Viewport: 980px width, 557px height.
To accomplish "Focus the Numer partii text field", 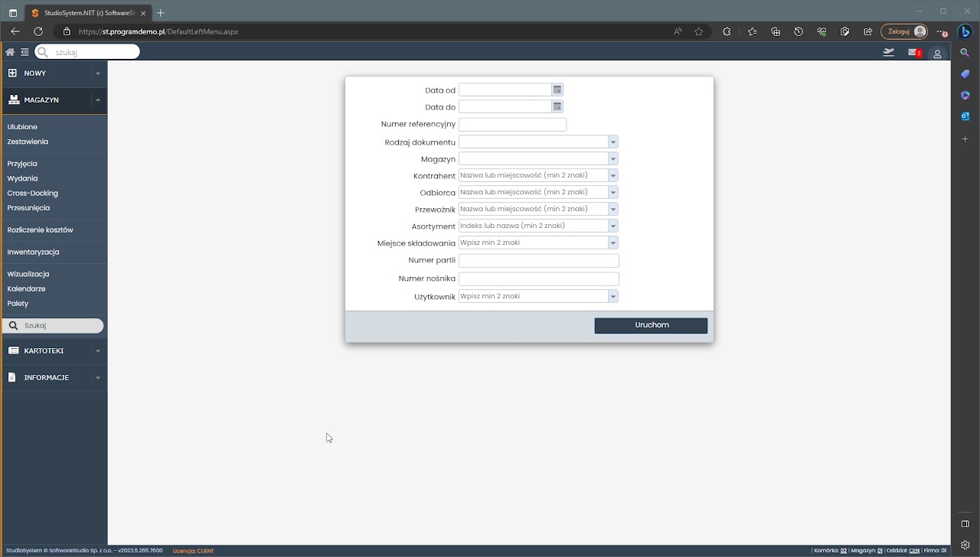I will click(538, 261).
